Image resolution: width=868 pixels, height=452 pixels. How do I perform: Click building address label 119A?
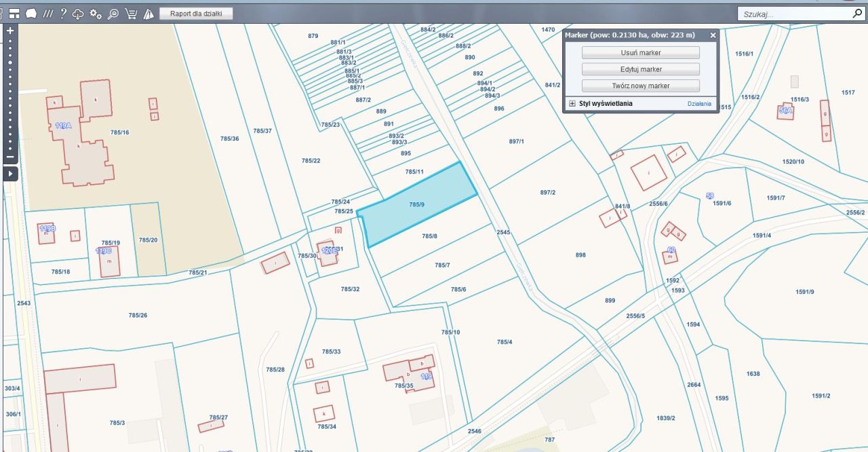pos(63,126)
